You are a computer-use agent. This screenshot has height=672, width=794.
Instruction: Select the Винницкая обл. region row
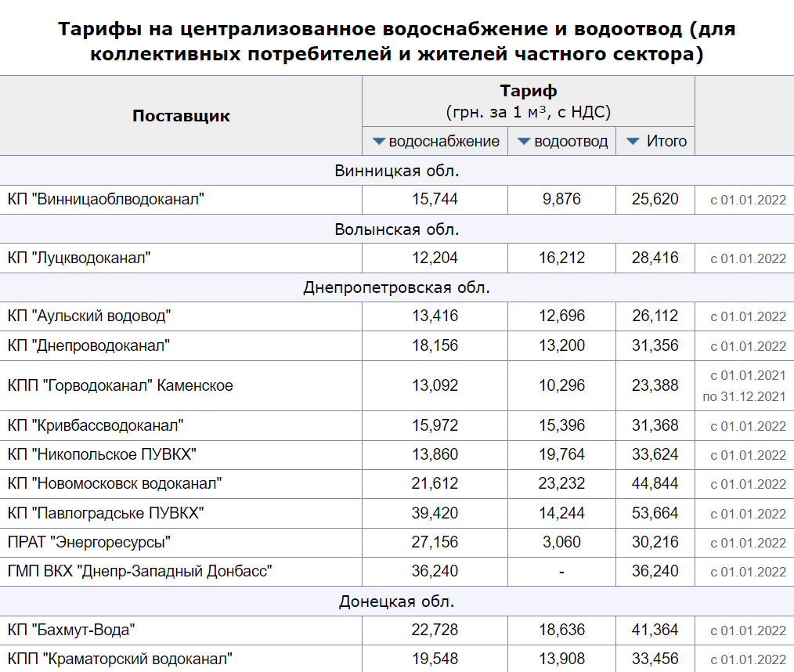pos(396,171)
